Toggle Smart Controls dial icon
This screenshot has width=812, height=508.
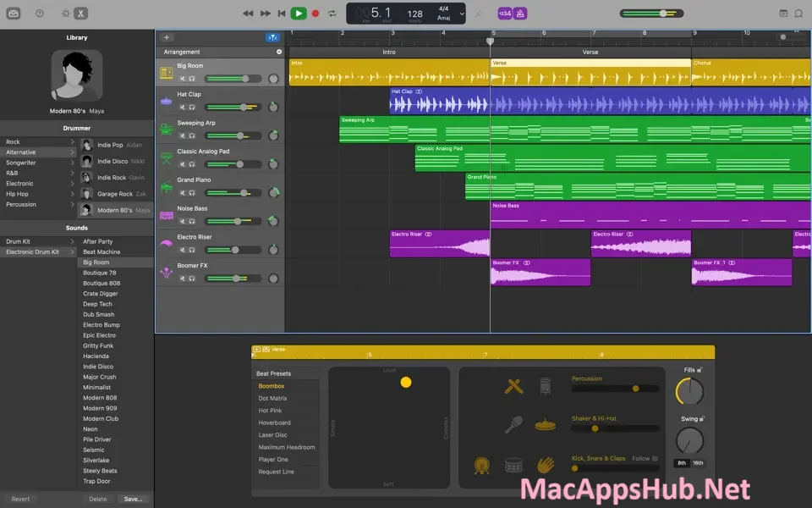(65, 14)
